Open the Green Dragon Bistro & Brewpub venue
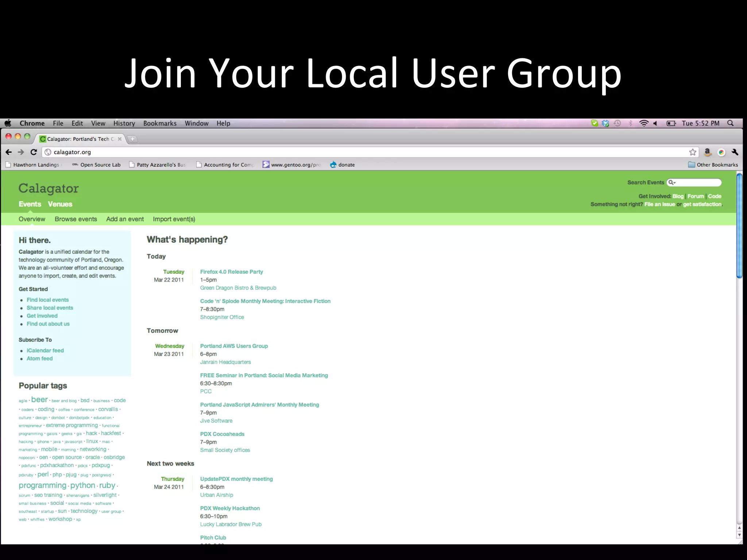The height and width of the screenshot is (560, 747). [238, 288]
